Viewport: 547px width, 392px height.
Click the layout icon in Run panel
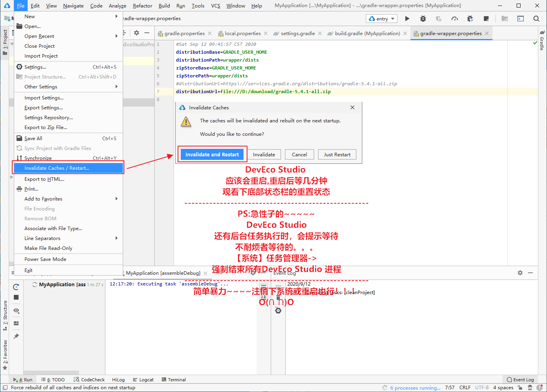pyautogui.click(x=16, y=323)
